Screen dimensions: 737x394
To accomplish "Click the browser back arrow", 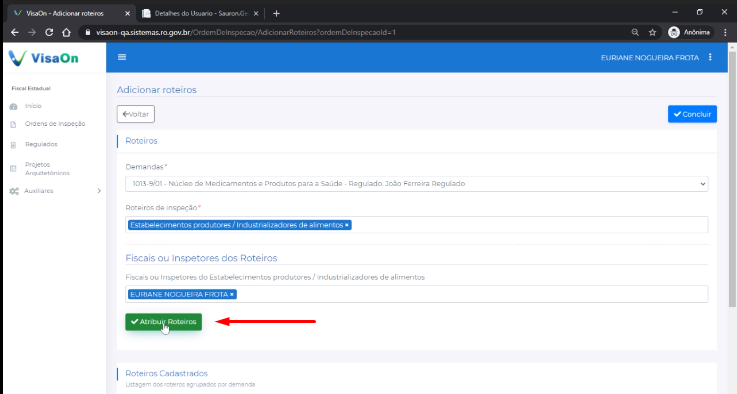I will (x=15, y=32).
